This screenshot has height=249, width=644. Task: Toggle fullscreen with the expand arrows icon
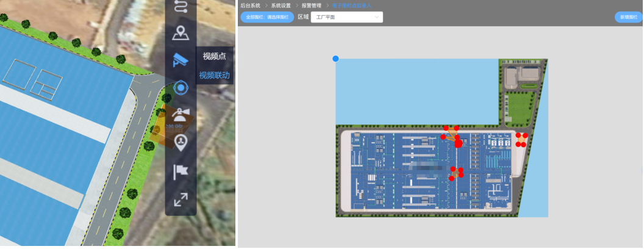pos(181,200)
